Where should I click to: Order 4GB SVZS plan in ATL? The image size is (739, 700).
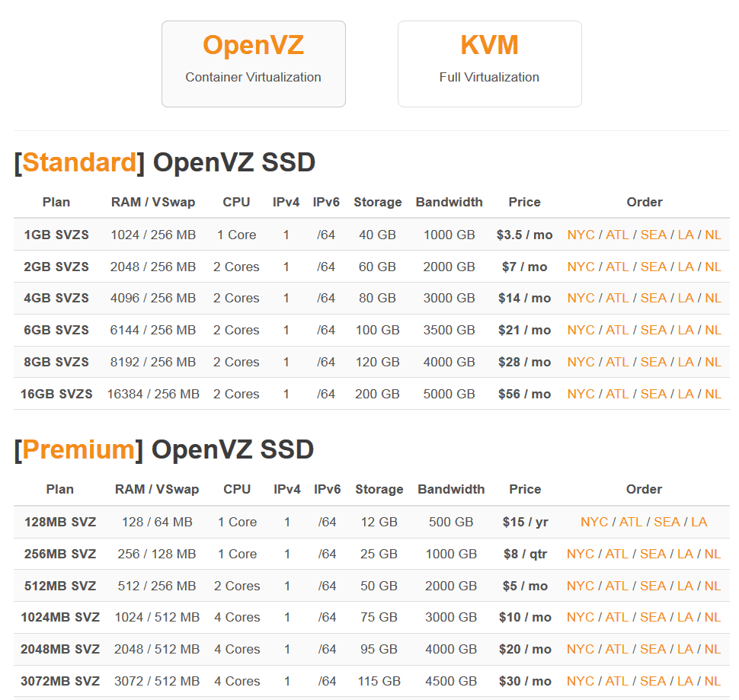[617, 298]
